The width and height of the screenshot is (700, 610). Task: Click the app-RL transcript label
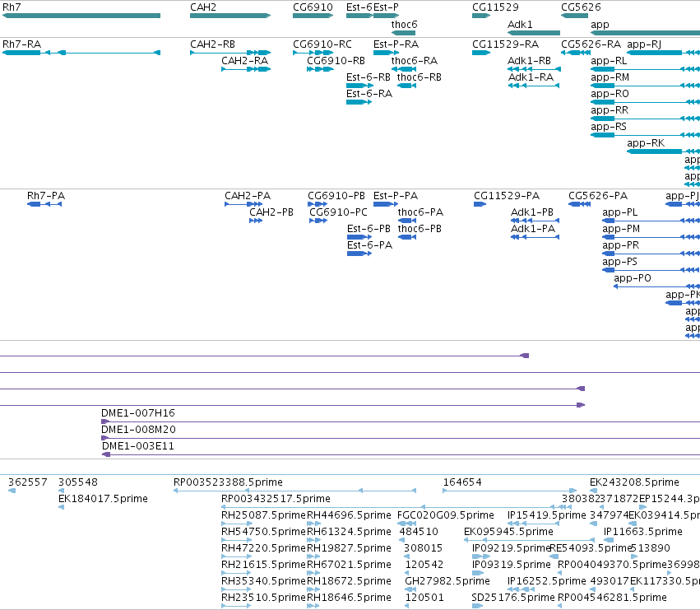pos(609,61)
